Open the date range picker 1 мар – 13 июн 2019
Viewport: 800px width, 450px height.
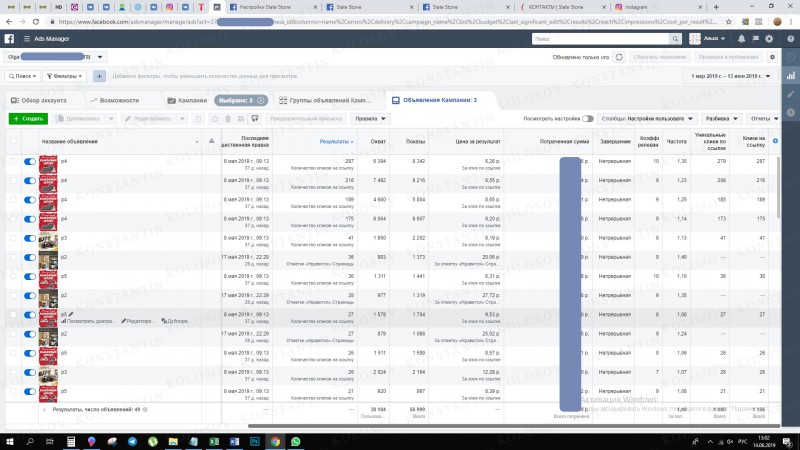(731, 76)
